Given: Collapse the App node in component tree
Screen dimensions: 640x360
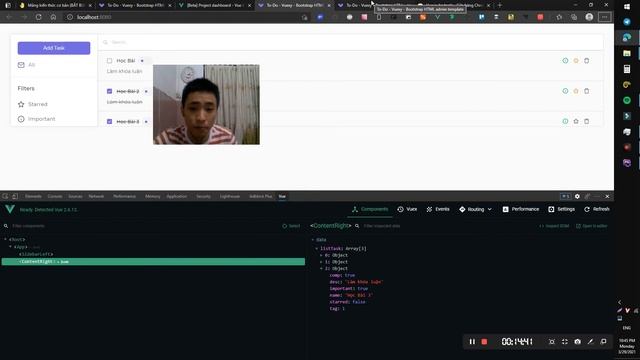Looking at the screenshot, I should coord(10,247).
